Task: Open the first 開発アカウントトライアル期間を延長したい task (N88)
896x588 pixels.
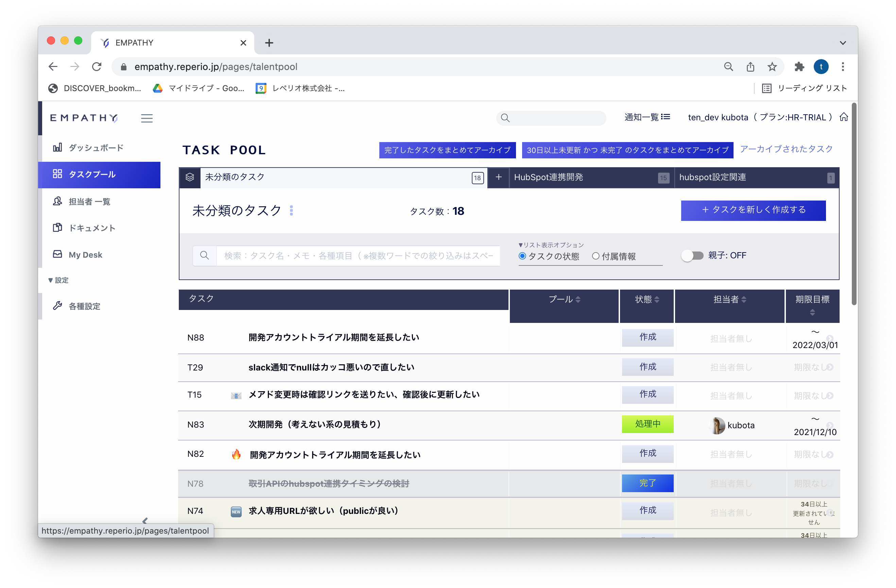Action: 333,337
